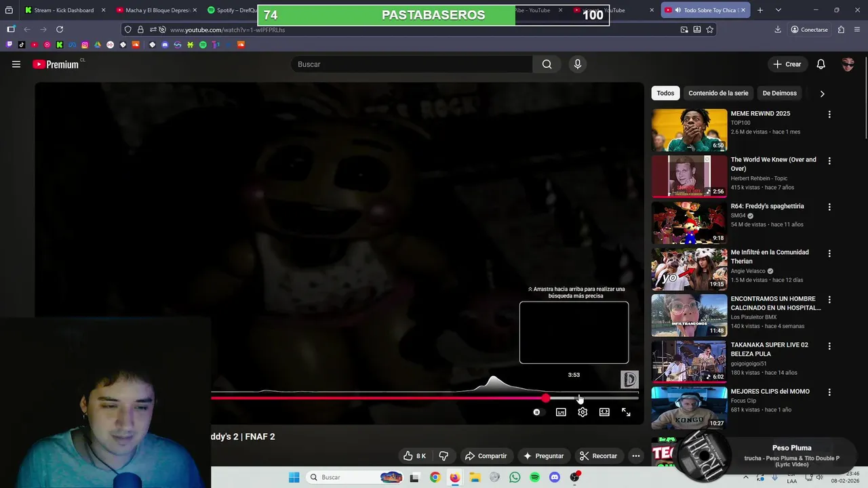
Task: Open the Twitch bookmark
Action: click(x=9, y=45)
